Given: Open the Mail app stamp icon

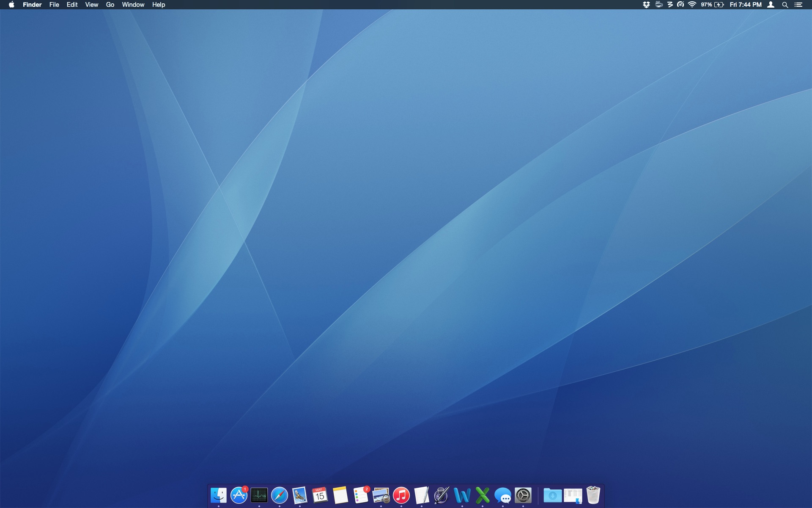Looking at the screenshot, I should tap(300, 495).
